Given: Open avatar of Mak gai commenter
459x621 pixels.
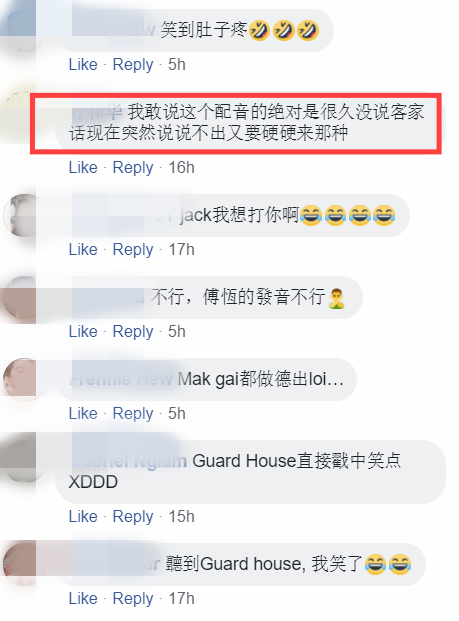Looking at the screenshot, I should (x=25, y=379).
